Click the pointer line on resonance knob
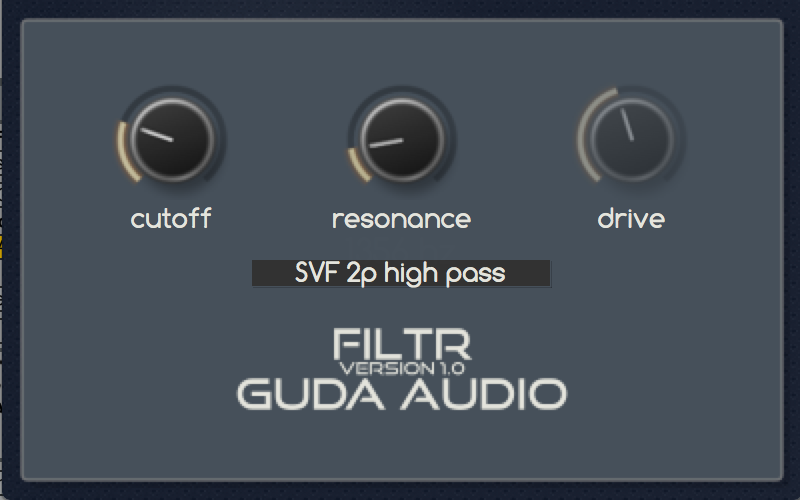This screenshot has height=500, width=800. tap(386, 143)
